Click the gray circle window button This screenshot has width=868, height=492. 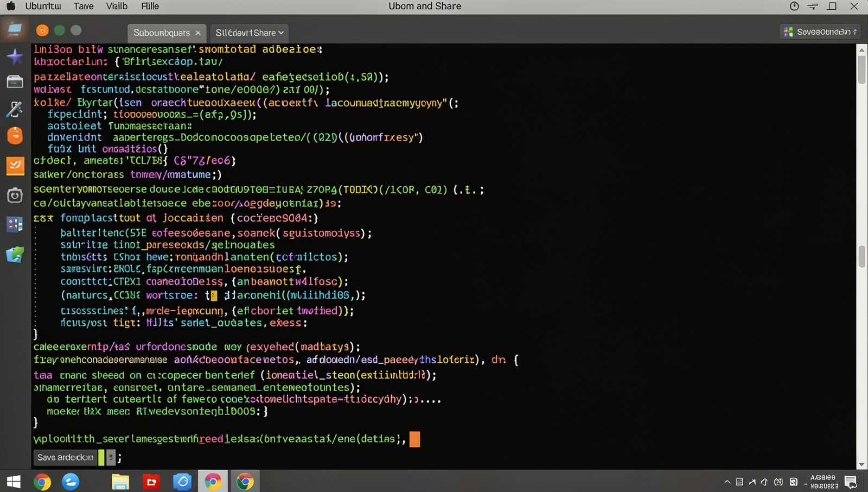(76, 30)
